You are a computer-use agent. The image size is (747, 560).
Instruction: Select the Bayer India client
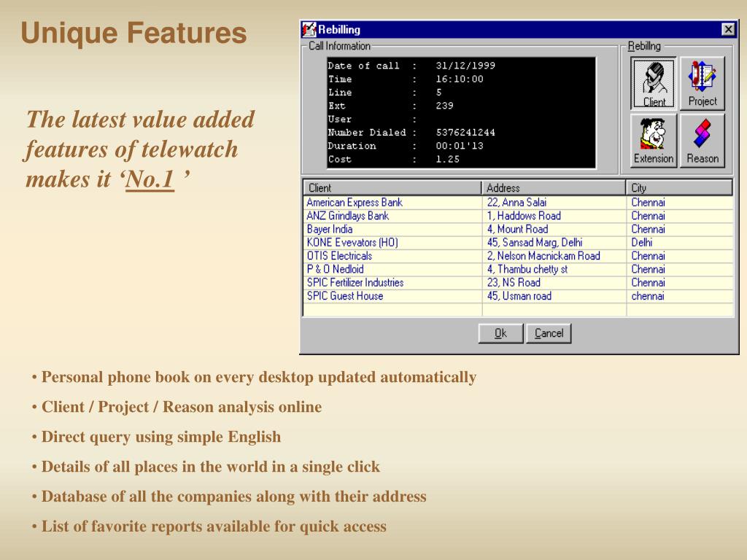[x=330, y=229]
